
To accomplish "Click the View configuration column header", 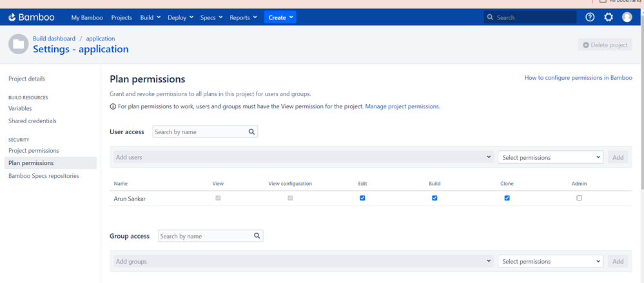I will [x=290, y=184].
